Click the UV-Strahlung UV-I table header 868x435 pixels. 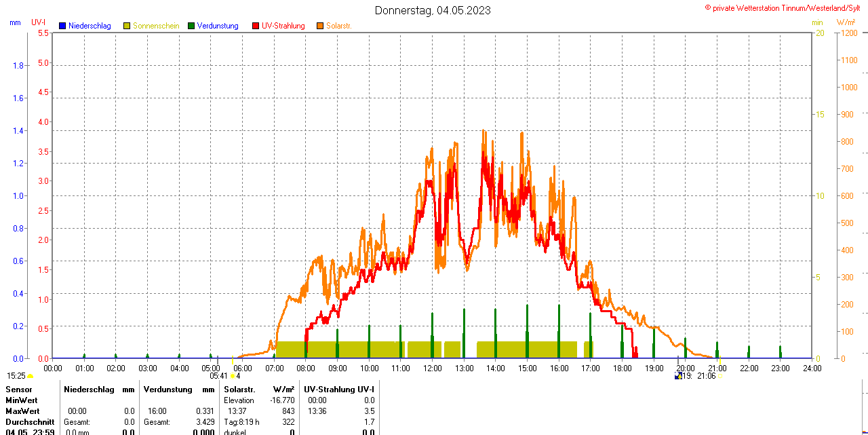(x=339, y=390)
